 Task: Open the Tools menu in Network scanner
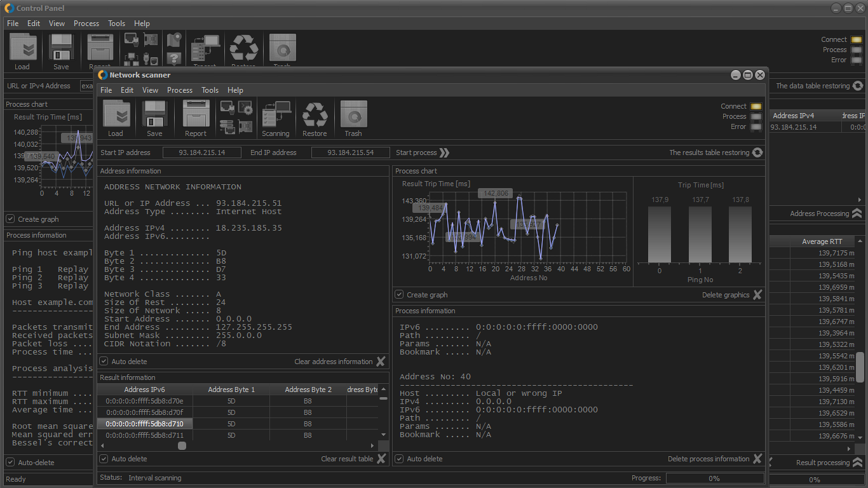[210, 90]
